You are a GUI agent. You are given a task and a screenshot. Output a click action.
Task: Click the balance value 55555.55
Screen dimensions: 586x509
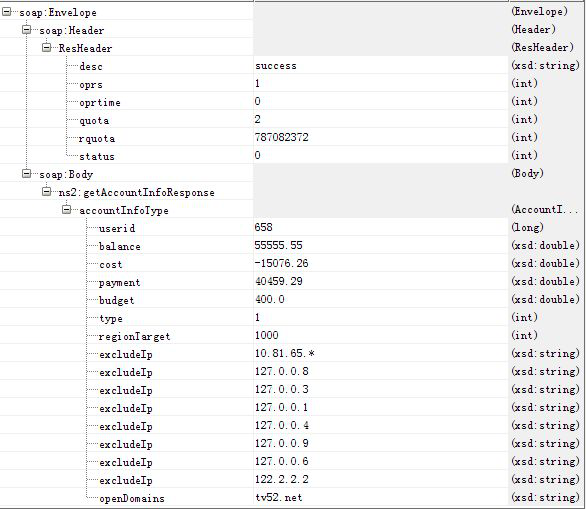pos(278,245)
